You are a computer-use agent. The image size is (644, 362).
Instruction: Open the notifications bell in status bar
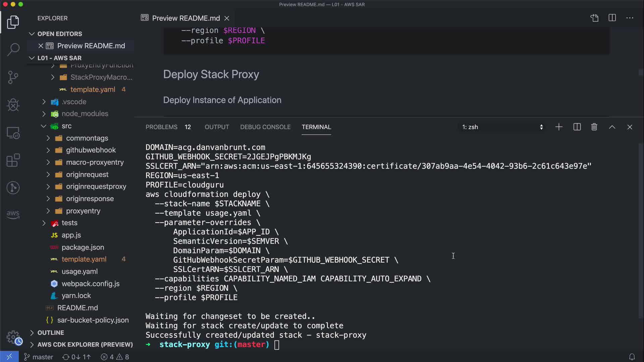(632, 357)
